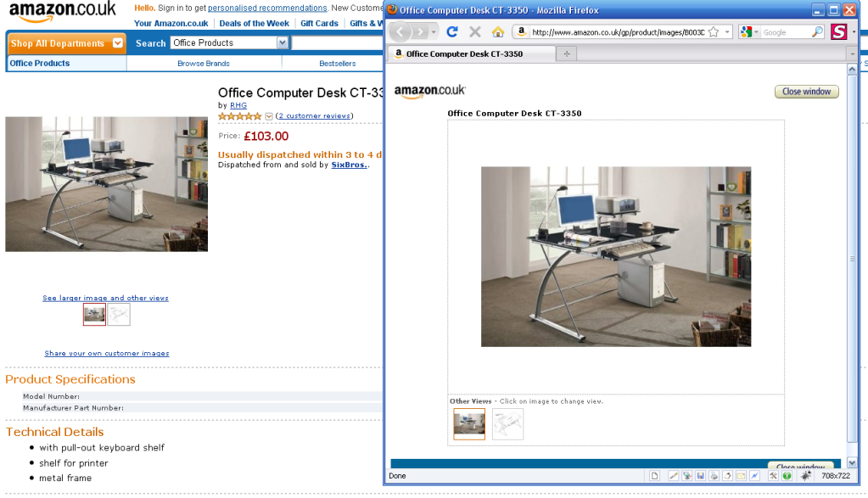Image resolution: width=868 pixels, height=498 pixels.
Task: Select the Office Computer Desk CT-3350 tab
Action: pos(472,53)
